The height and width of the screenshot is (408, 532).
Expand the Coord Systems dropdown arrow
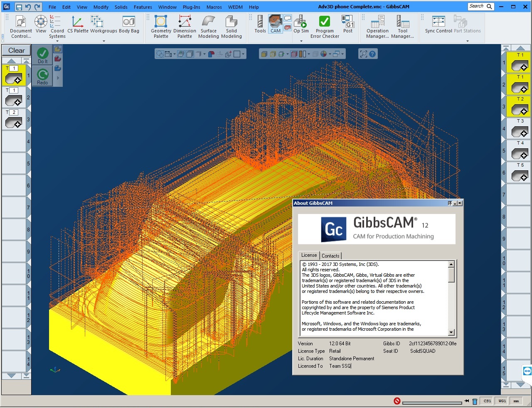(57, 41)
